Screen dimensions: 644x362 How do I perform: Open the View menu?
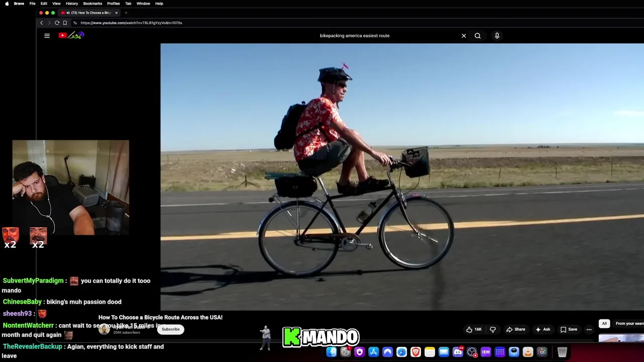[x=56, y=4]
